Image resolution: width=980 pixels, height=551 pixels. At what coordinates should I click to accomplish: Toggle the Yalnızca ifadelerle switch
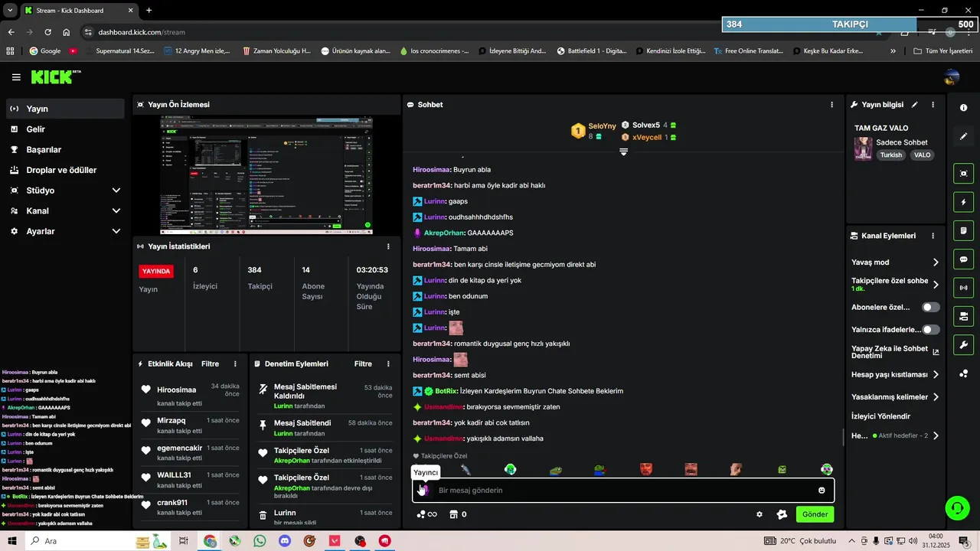pyautogui.click(x=931, y=330)
